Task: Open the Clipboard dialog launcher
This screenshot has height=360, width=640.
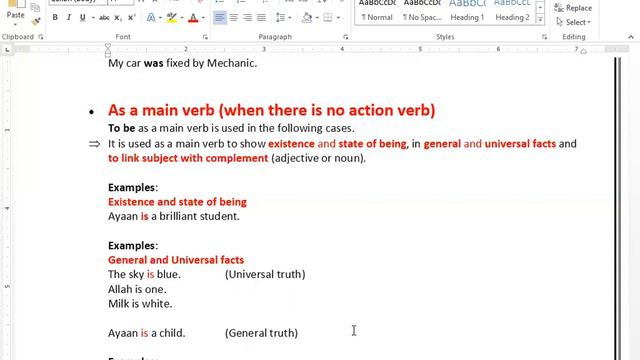Action: click(40, 37)
